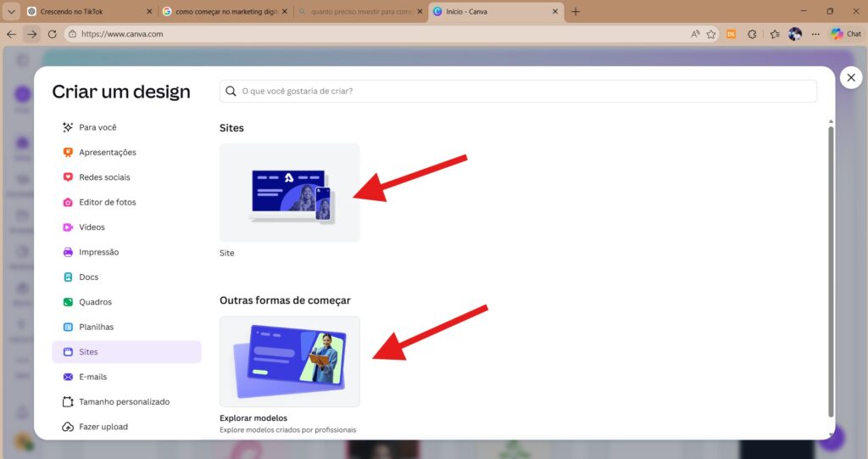Viewport: 868px width, 459px height.
Task: Click the Explorar modelos thumbnail
Action: pos(290,361)
